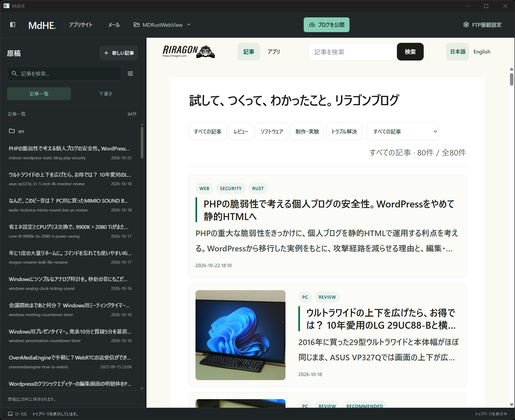515x420 pixels.
Task: Click the FTP接続設定 gear icon
Action: 466,25
